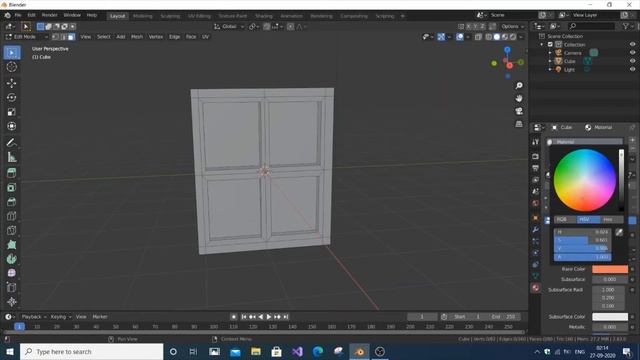Switch to vertex select mode
Image resolution: width=640 pixels, height=360 pixels.
[x=56, y=37]
